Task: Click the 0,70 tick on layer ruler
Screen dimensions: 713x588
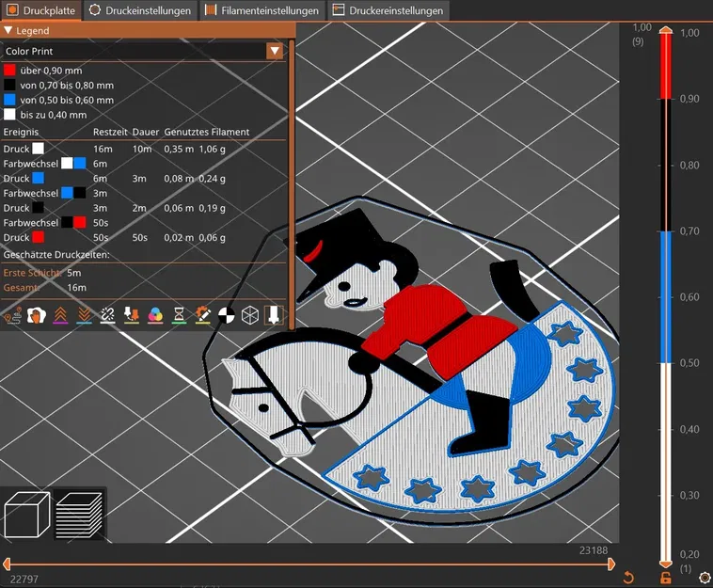Action: [689, 231]
